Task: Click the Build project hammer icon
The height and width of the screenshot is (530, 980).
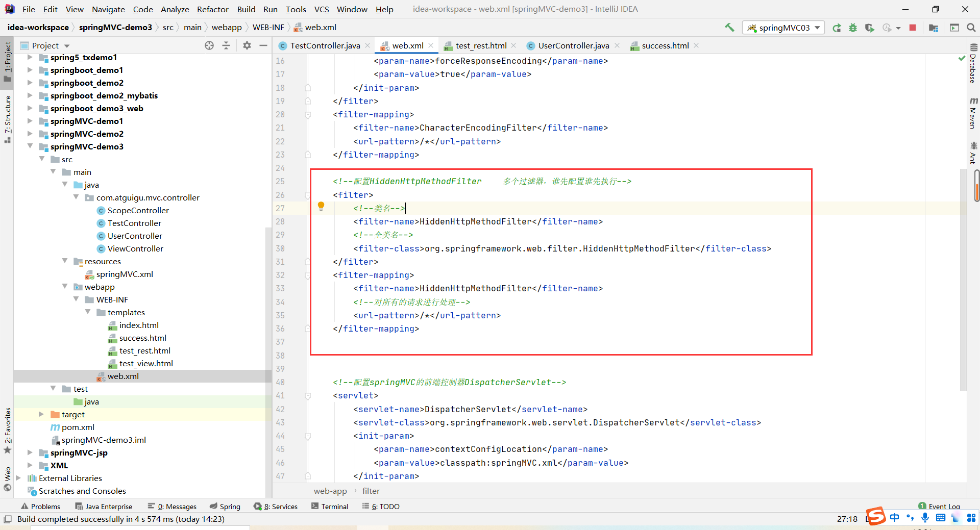Action: 729,28
